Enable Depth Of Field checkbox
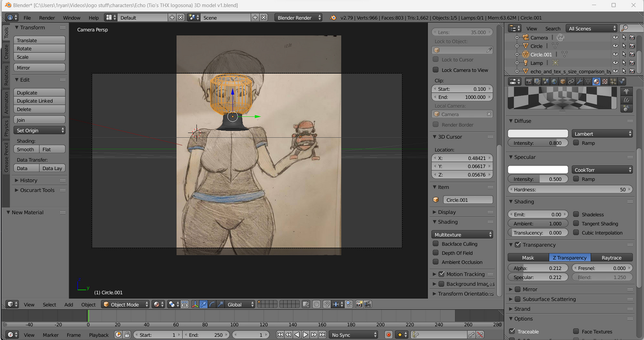644x340 pixels. (436, 253)
